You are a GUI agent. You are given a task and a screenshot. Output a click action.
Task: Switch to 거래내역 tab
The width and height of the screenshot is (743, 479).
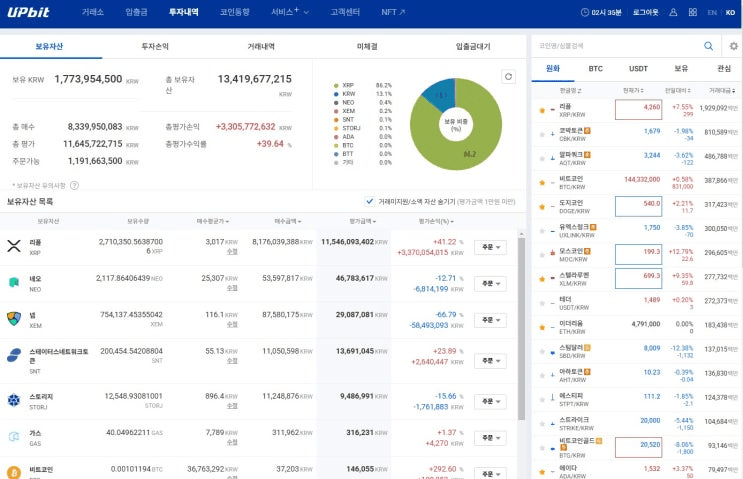tap(261, 46)
